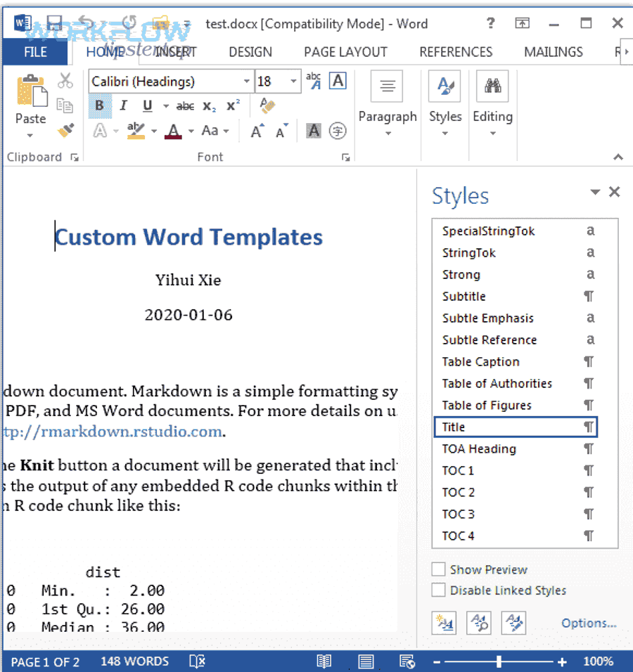Open styles pane Options link
The width and height of the screenshot is (633, 672).
coord(589,623)
